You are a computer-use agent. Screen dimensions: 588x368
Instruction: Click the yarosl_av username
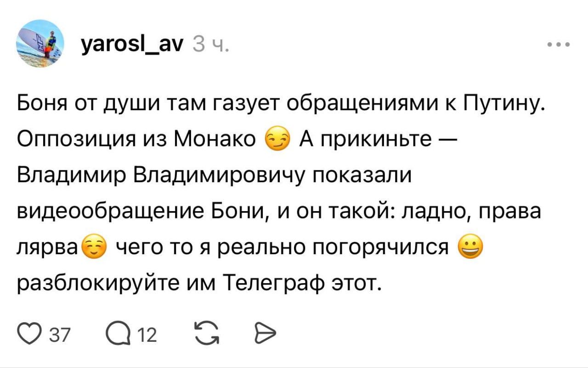tap(132, 45)
